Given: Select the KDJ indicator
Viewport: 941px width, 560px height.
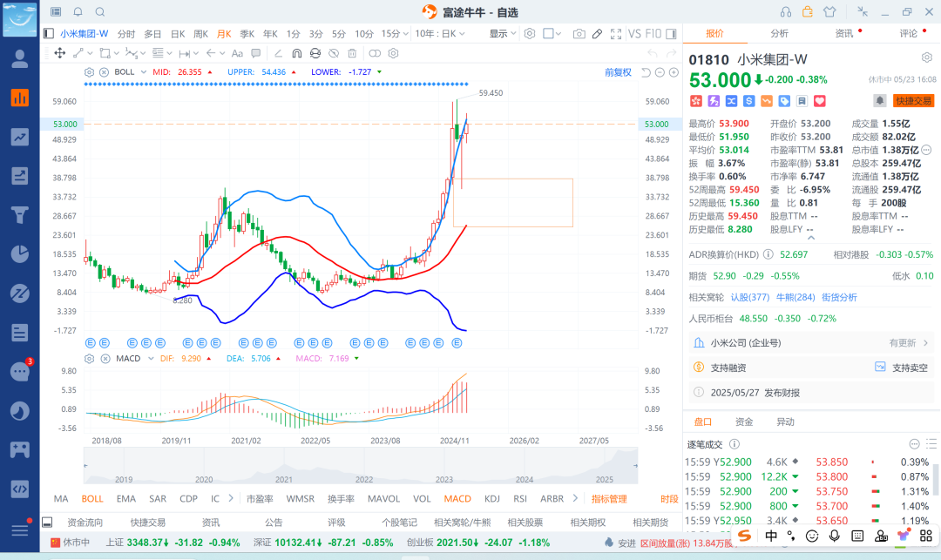Looking at the screenshot, I should pos(492,499).
